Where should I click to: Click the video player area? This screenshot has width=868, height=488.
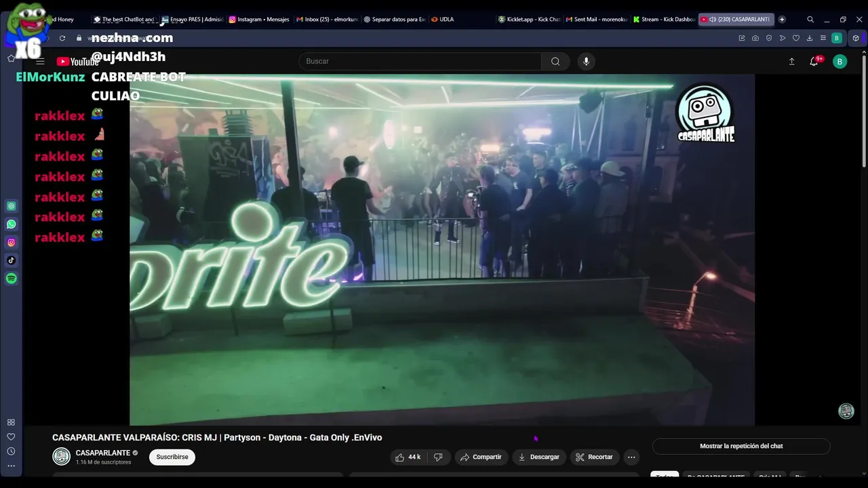442,249
